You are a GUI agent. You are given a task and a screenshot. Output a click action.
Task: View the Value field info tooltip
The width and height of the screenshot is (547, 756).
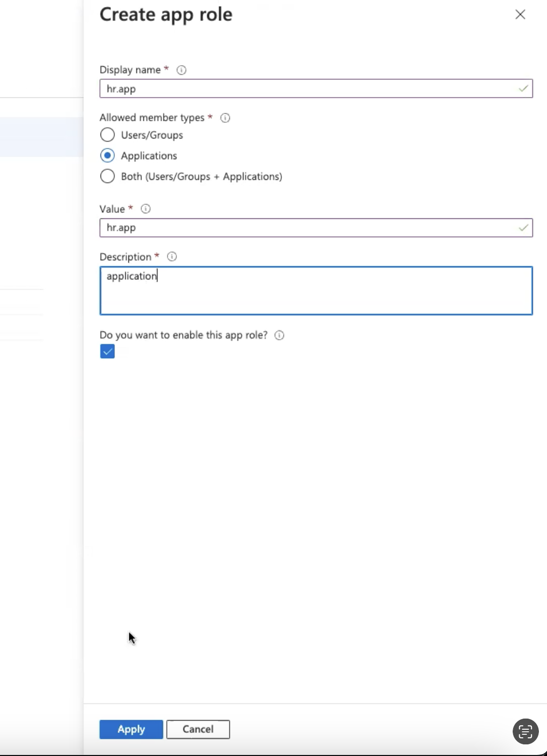(145, 208)
